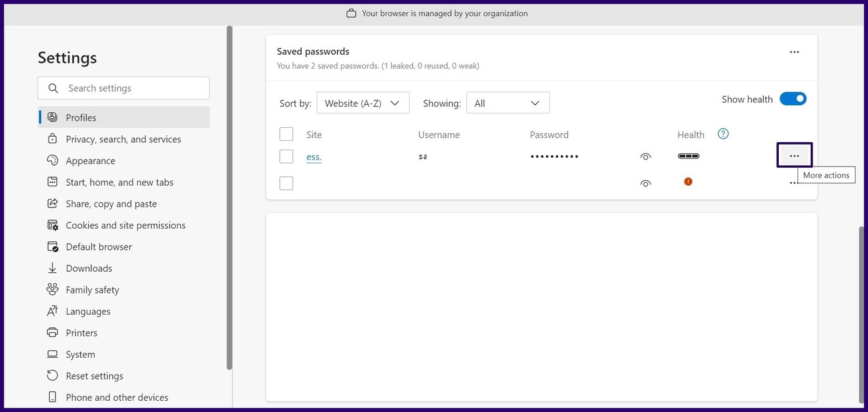Click the Printers icon in sidebar
868x412 pixels.
pyautogui.click(x=52, y=332)
